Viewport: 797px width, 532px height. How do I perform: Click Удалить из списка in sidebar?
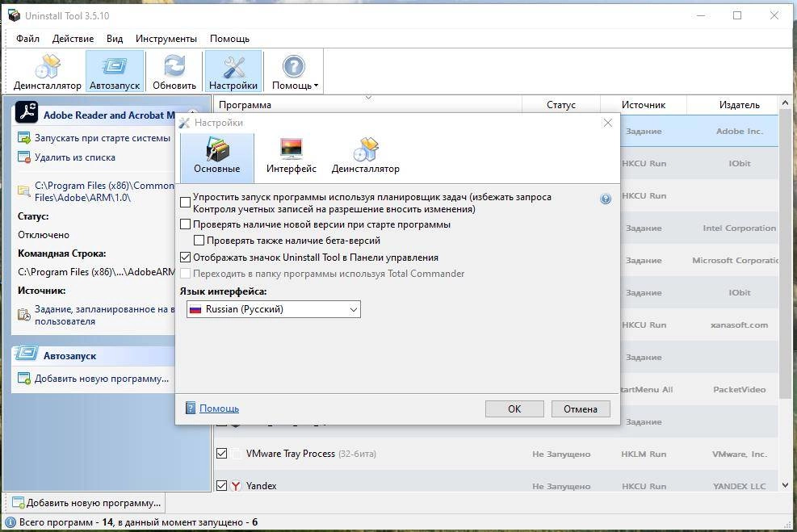tap(75, 157)
